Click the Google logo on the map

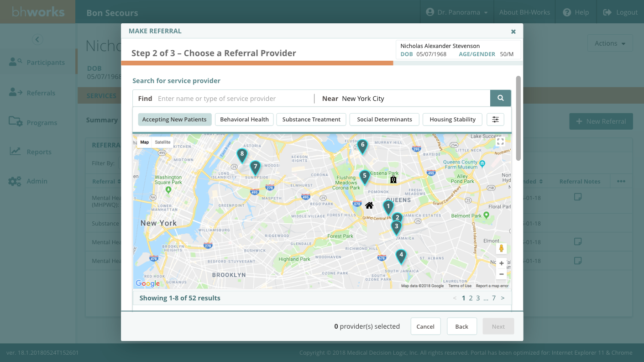pos(148,283)
